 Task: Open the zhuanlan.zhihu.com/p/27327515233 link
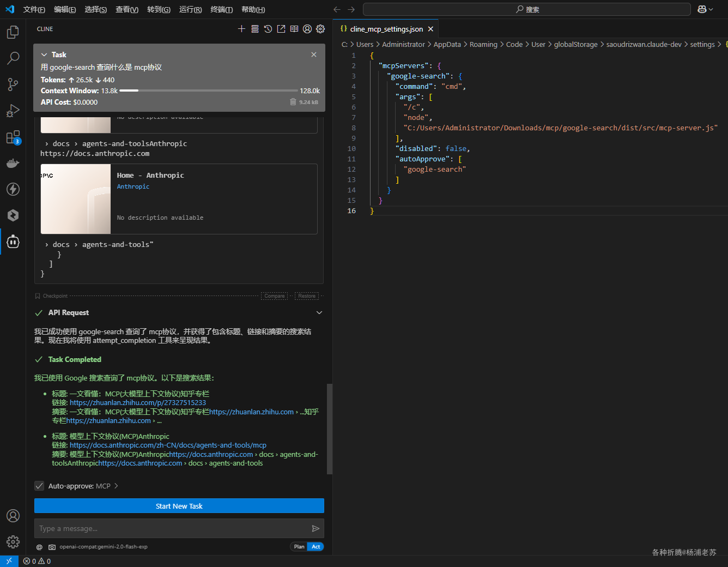[138, 403]
